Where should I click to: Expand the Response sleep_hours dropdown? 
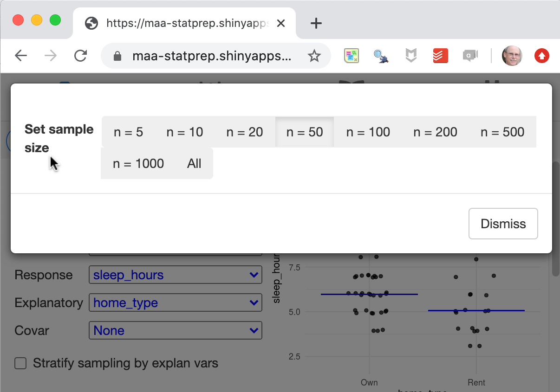point(175,275)
